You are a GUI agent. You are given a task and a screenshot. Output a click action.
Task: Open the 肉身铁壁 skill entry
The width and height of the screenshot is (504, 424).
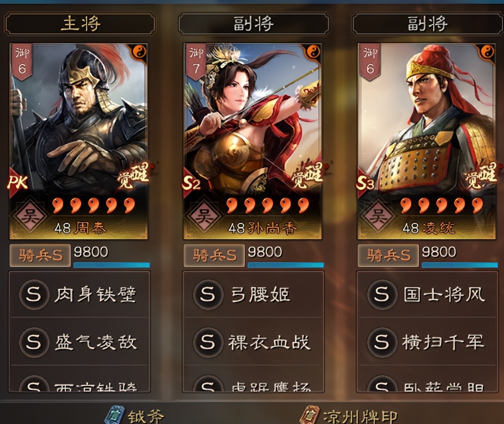point(79,294)
